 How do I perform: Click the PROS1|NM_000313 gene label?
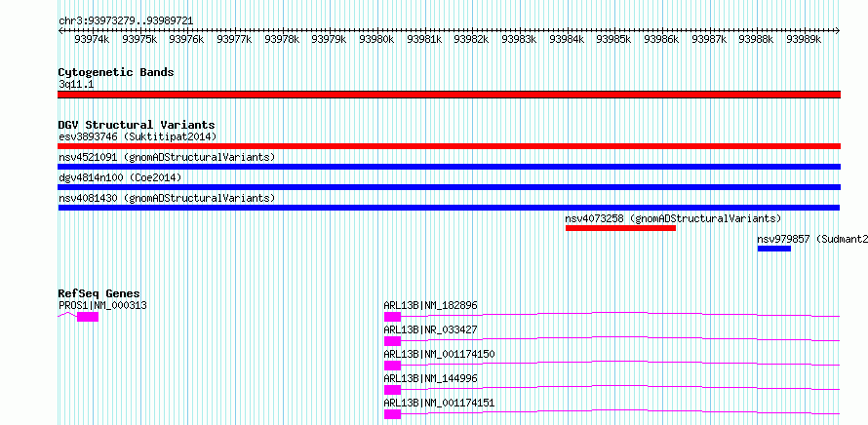click(x=102, y=305)
